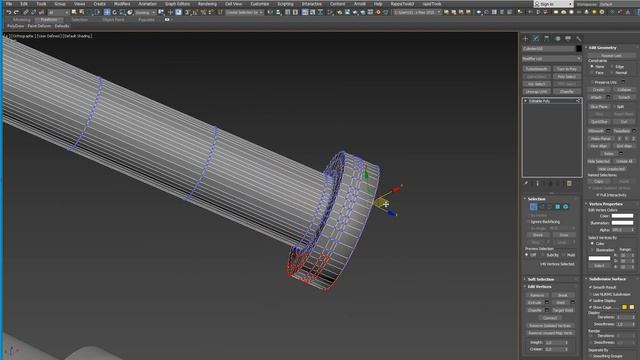Switch to the Object Paint ribbon tab
The width and height of the screenshot is (640, 360).
tap(113, 20)
